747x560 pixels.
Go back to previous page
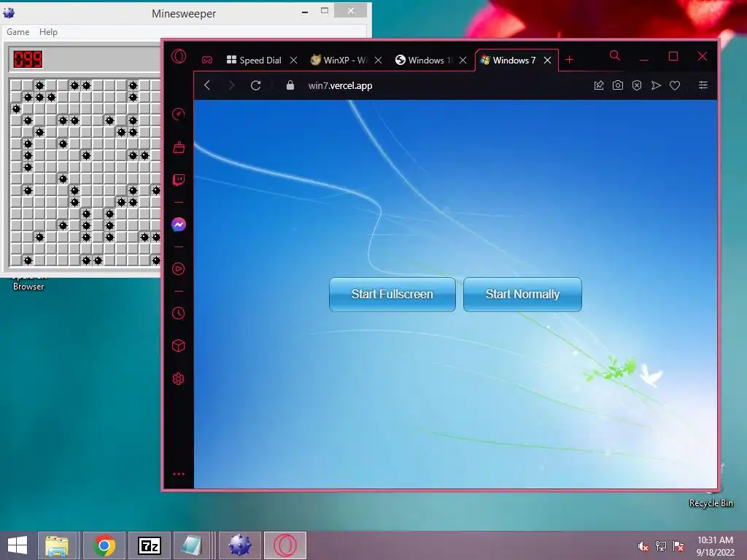click(x=206, y=85)
